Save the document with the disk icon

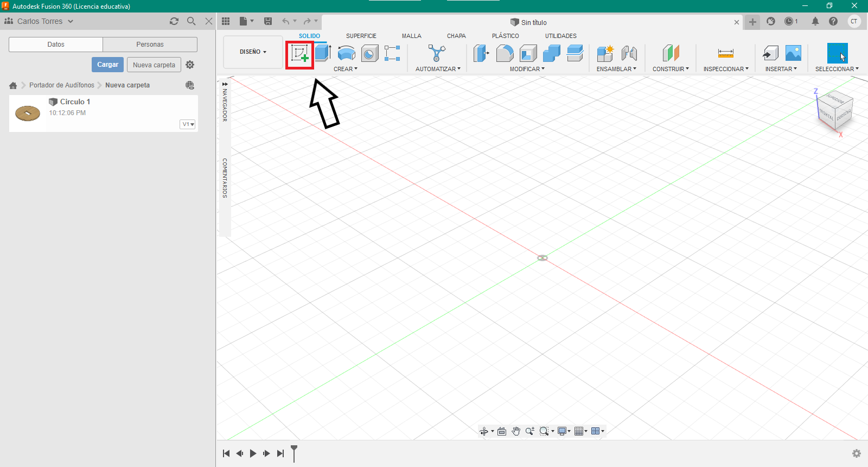[268, 21]
